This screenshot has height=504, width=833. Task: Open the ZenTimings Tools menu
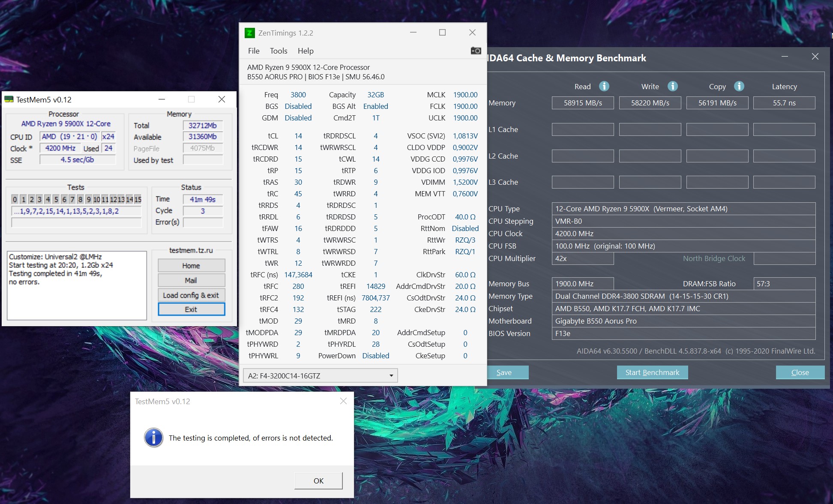point(279,51)
